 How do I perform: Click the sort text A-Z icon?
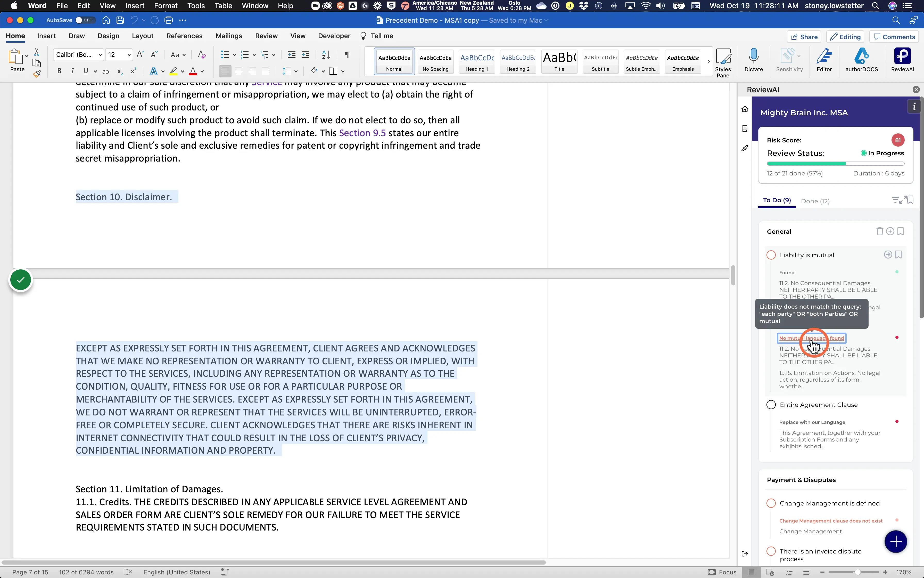[326, 55]
